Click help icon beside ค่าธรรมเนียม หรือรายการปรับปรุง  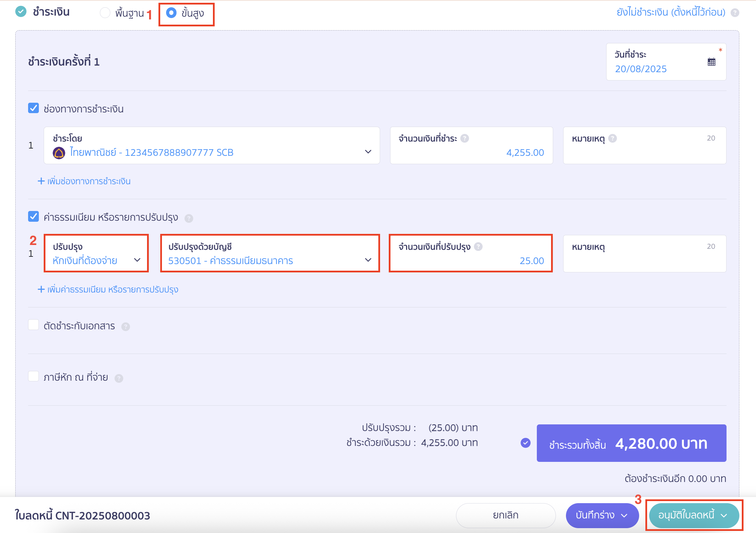point(189,218)
